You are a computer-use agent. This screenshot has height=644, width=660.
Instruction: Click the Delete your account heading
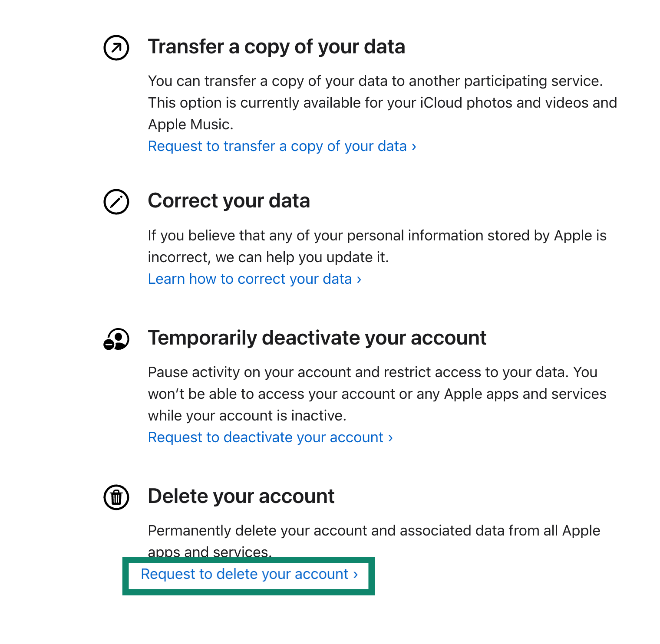click(241, 496)
